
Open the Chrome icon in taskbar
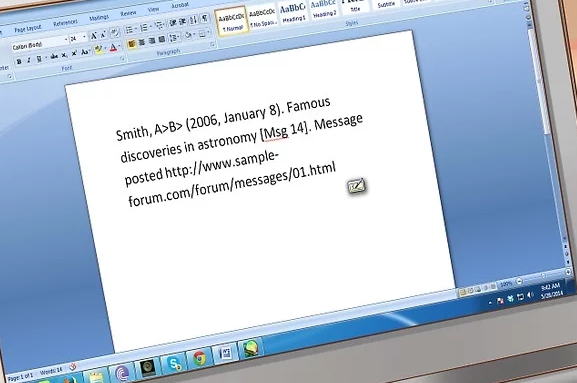click(199, 358)
